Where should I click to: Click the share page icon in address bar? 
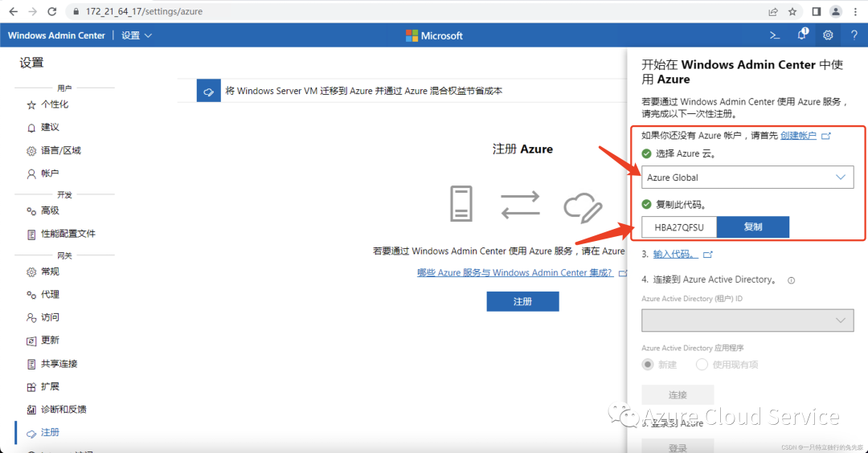click(773, 11)
